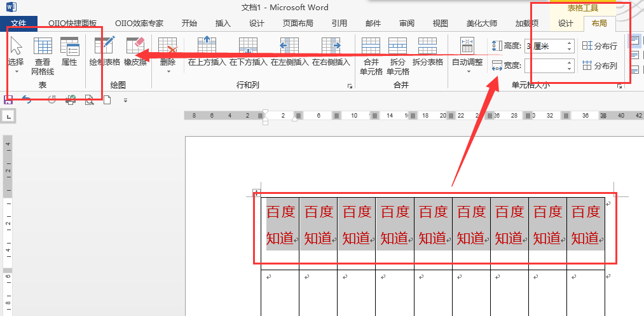Click 分布列 (Distribute Columns)
644x316 pixels.
600,65
